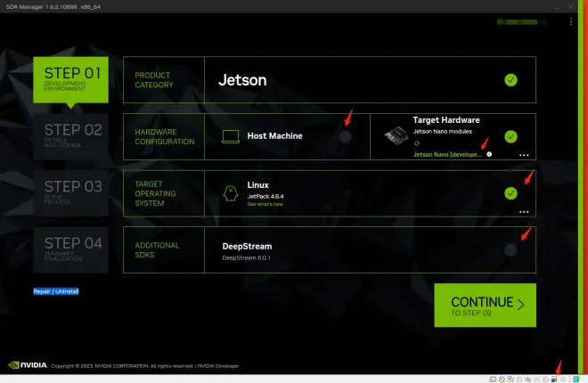Open the Jetson Nano [develope... device link
The height and width of the screenshot is (383, 588).
(x=447, y=154)
